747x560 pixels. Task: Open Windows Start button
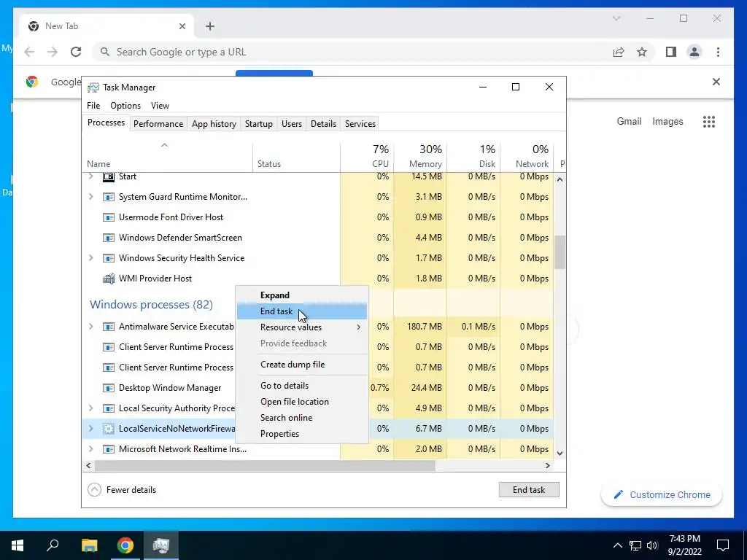pos(18,545)
